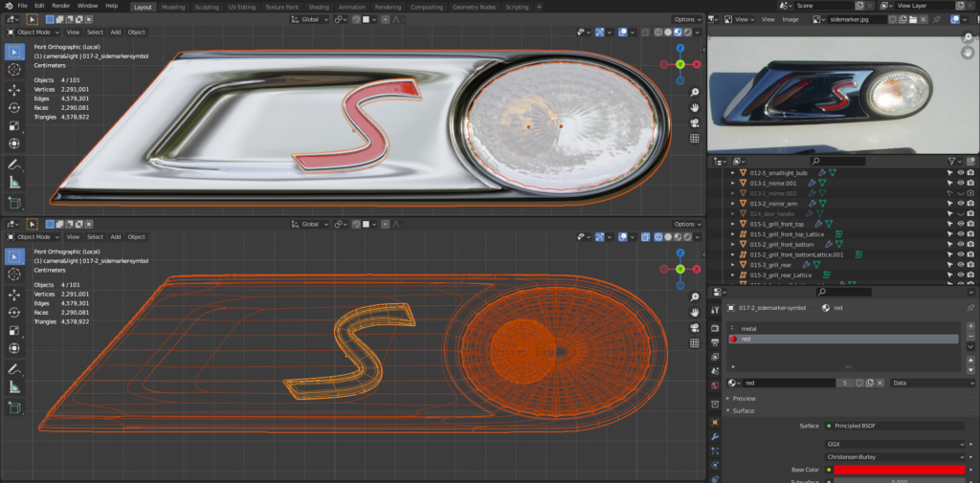
Task: Open the World properties tab
Action: coord(715,385)
